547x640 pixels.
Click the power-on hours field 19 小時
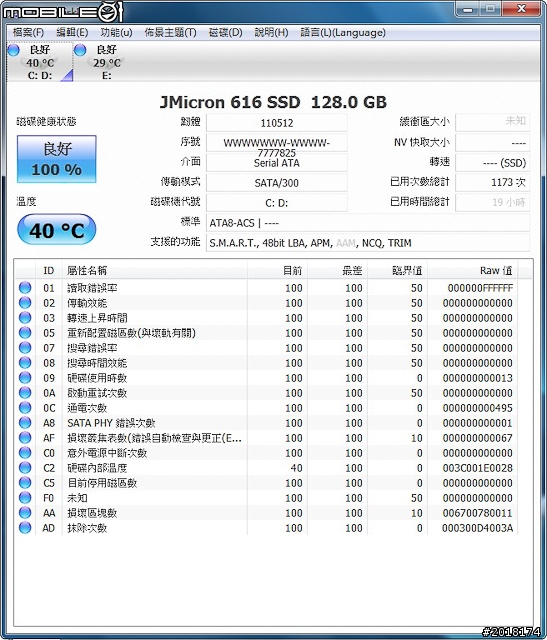click(x=492, y=202)
